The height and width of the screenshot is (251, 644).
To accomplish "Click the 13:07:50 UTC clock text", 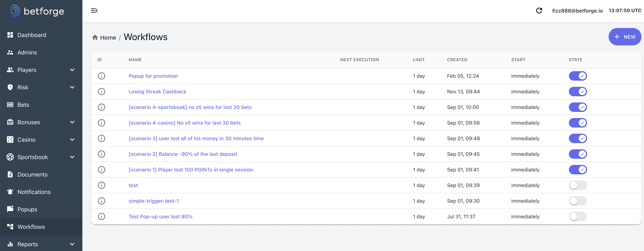I will (625, 11).
